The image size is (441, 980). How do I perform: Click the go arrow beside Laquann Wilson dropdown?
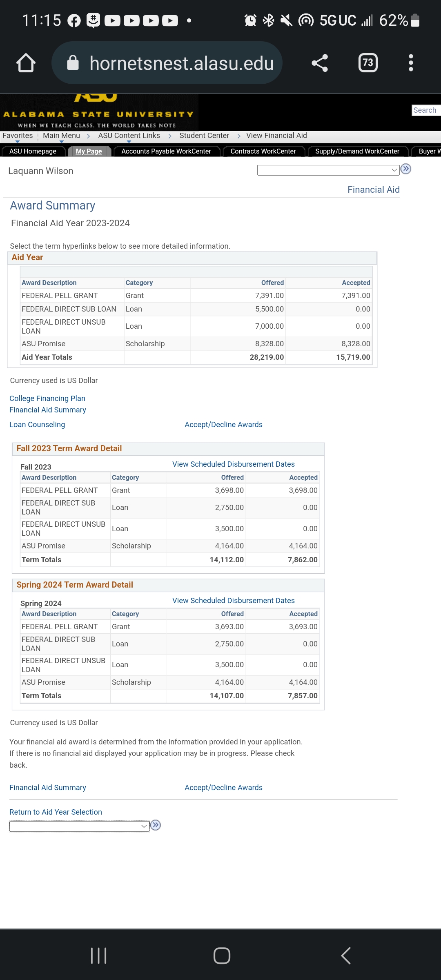(406, 169)
